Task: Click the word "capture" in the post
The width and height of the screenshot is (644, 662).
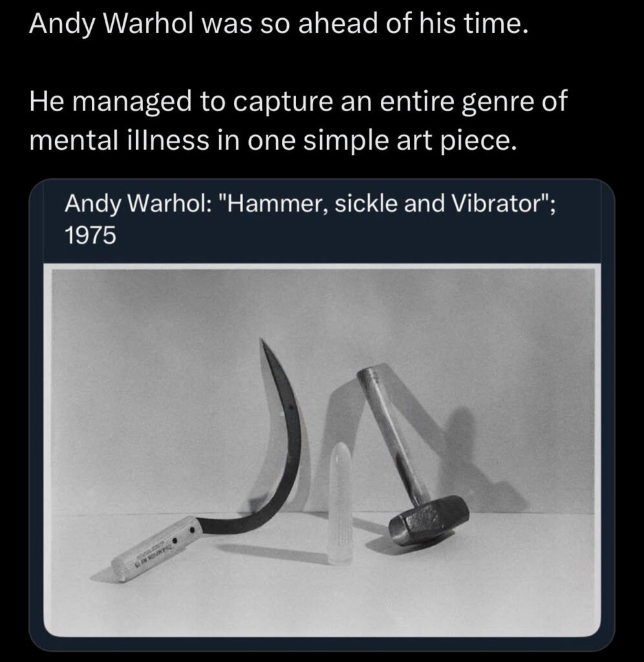Action: (283, 103)
